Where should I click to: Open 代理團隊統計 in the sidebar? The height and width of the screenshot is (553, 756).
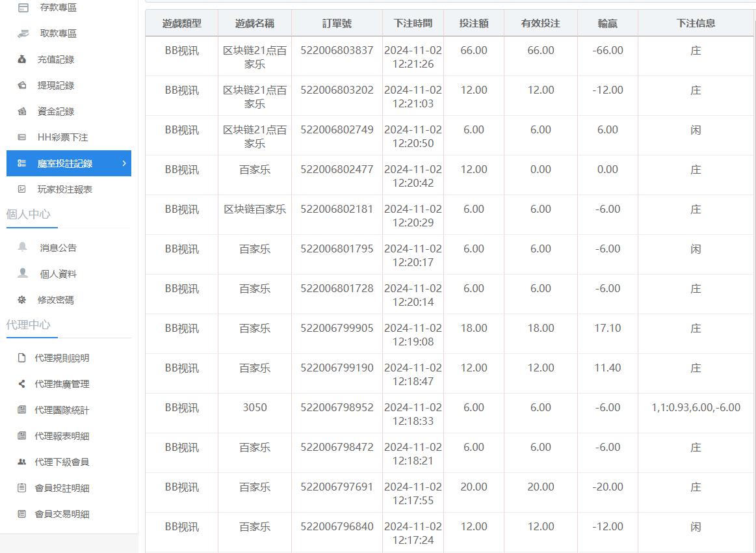pos(62,410)
